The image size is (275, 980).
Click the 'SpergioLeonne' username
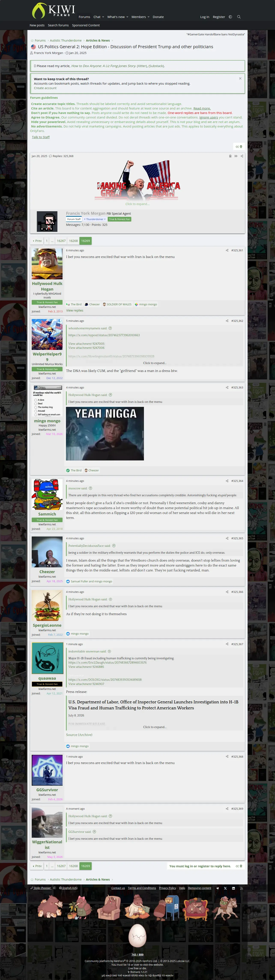coord(47,625)
